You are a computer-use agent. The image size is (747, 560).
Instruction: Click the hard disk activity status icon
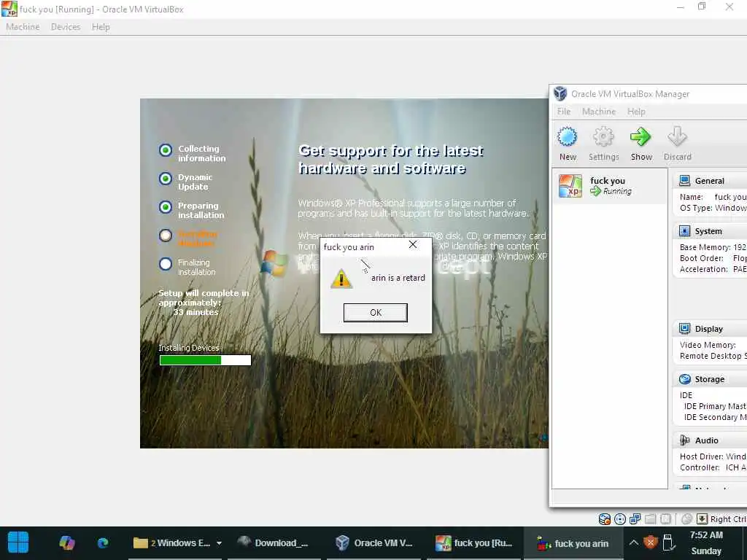pyautogui.click(x=605, y=519)
